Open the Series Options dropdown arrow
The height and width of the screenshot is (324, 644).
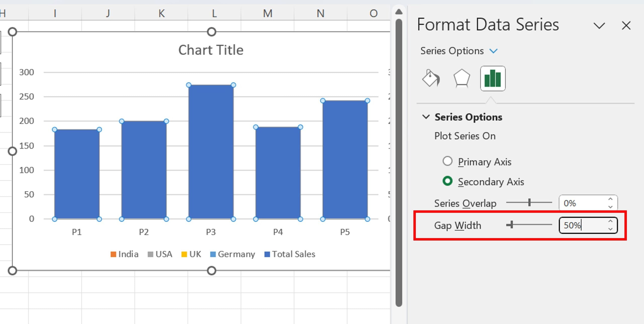[x=493, y=51]
